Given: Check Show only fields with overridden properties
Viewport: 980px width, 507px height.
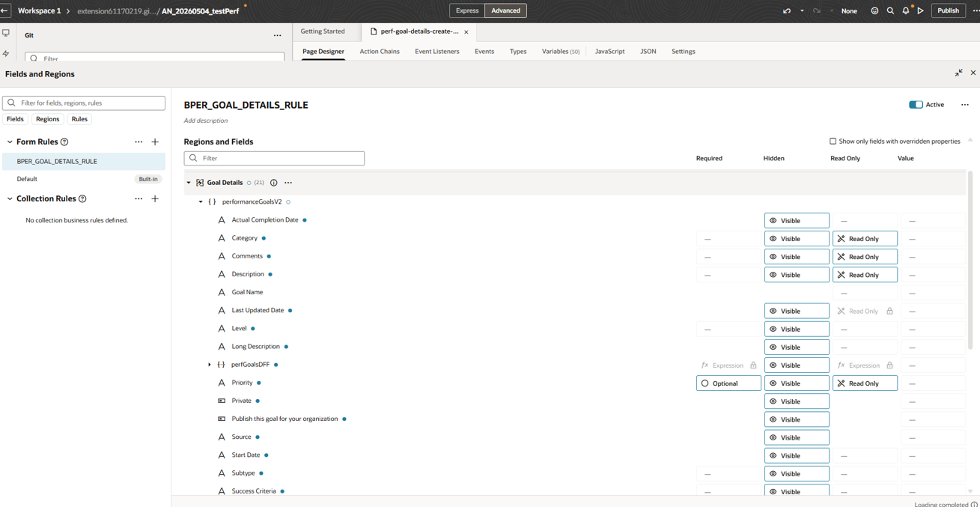Looking at the screenshot, I should [x=833, y=141].
